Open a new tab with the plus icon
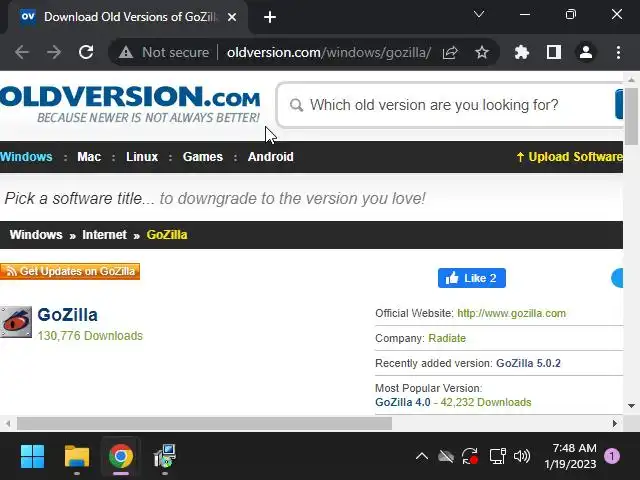Viewport: 640px width, 480px height. [x=270, y=17]
